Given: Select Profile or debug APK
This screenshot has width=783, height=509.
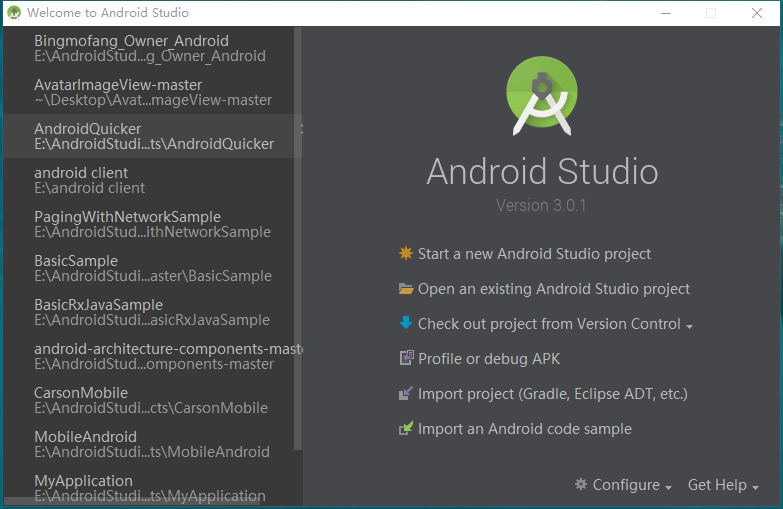Looking at the screenshot, I should click(x=489, y=359).
